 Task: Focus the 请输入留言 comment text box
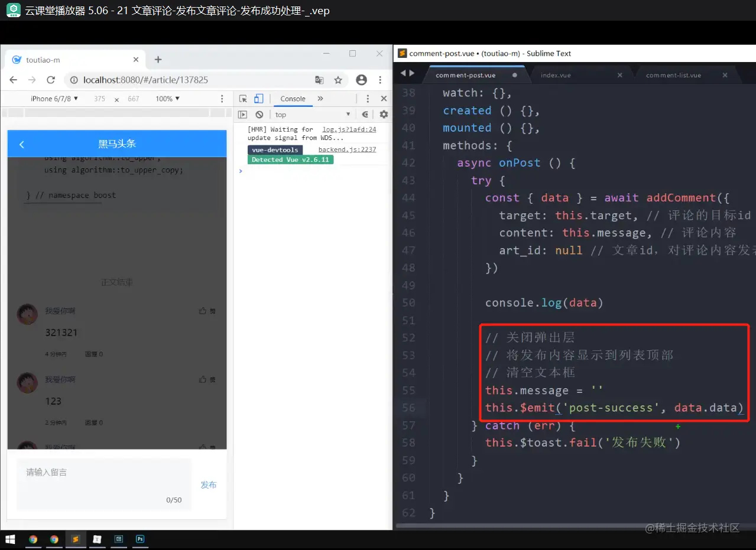pos(104,484)
